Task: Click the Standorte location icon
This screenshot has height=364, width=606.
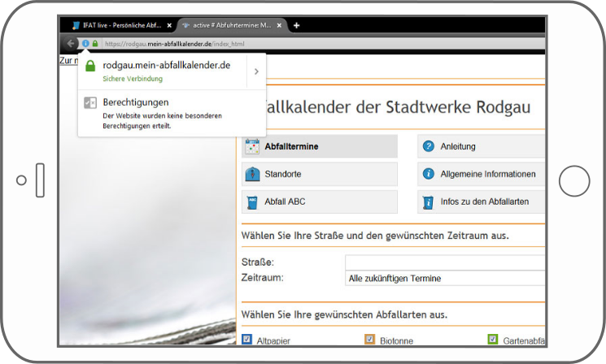Action: click(251, 174)
